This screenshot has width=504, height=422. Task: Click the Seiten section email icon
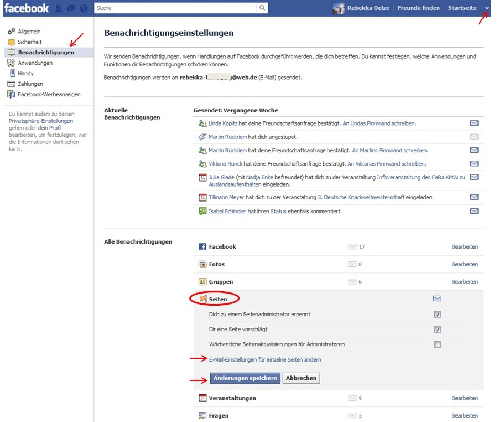pos(437,299)
